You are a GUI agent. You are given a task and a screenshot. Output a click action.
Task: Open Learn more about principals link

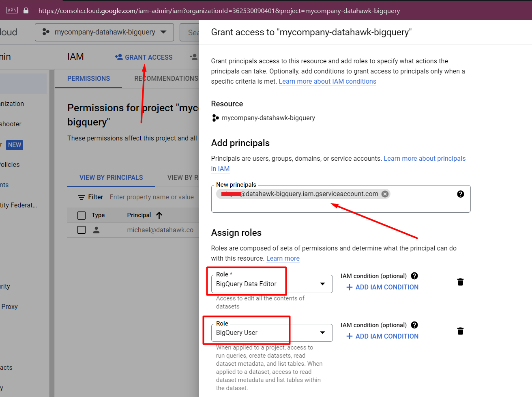(x=425, y=158)
